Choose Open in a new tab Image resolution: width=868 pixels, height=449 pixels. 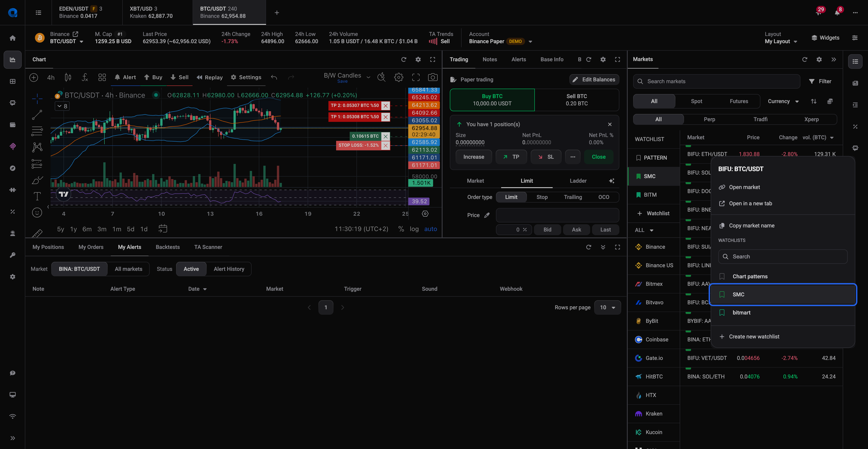[783, 204]
